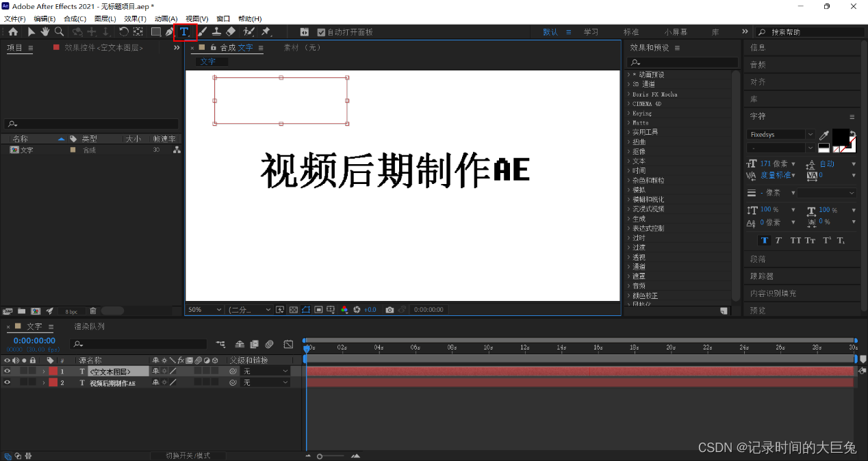The width and height of the screenshot is (868, 461).
Task: Take a snapshot with camera icon
Action: 390,310
